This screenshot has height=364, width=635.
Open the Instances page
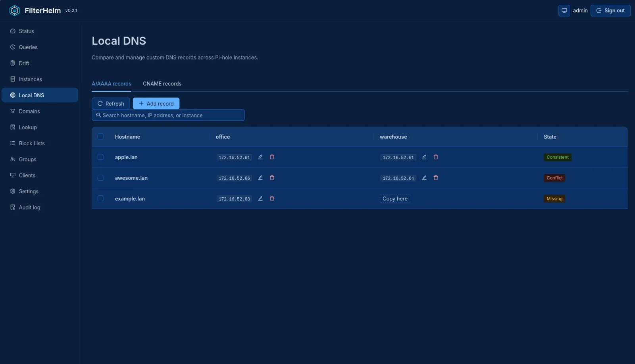click(x=40, y=79)
